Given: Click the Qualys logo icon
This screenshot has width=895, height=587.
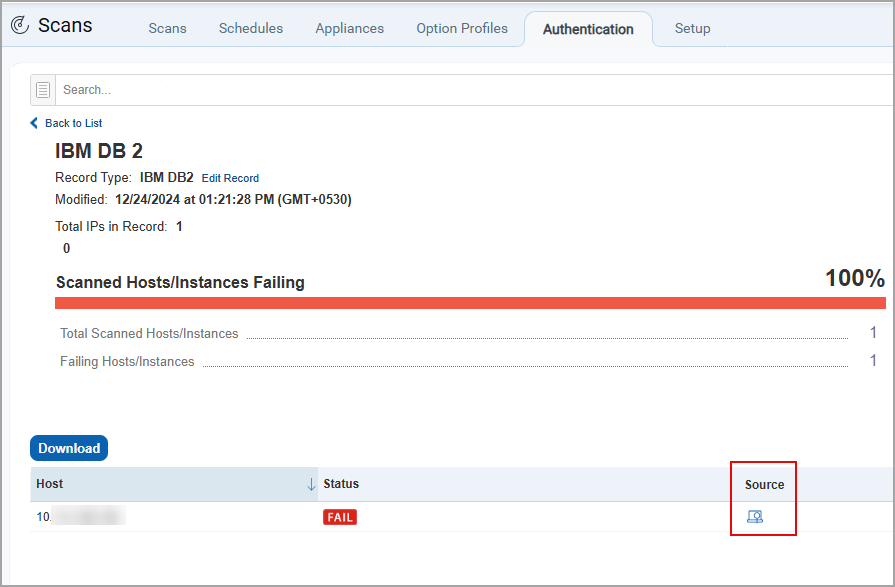Looking at the screenshot, I should coord(20,24).
